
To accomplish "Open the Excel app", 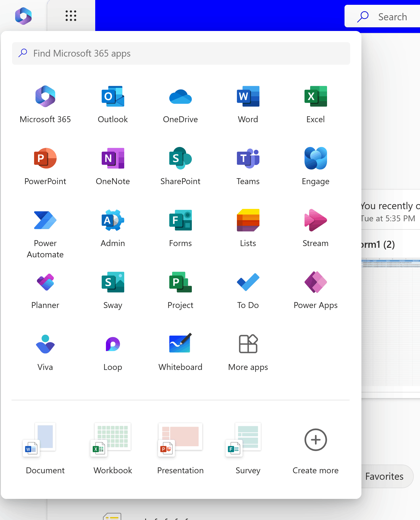I will coord(315,104).
